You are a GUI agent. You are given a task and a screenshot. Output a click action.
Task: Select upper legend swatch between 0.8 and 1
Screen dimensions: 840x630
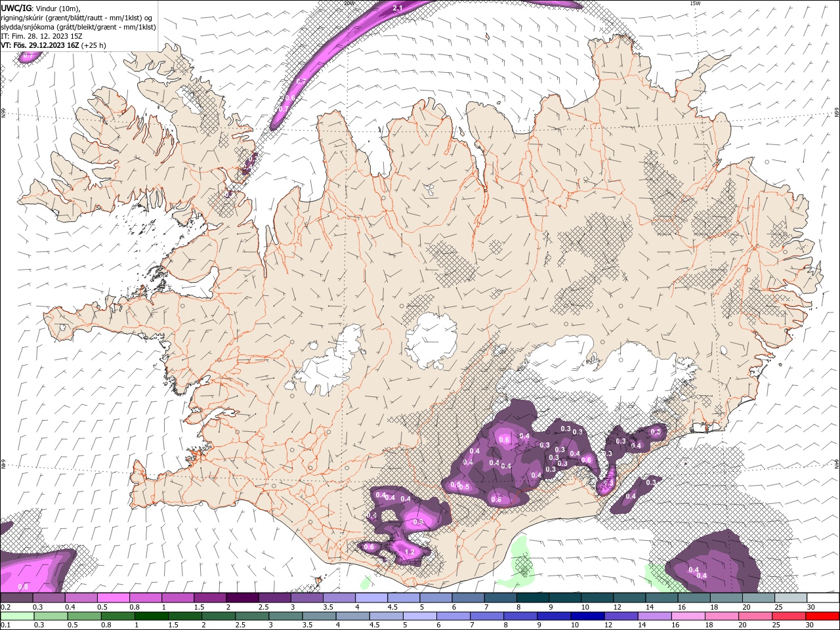click(145, 598)
